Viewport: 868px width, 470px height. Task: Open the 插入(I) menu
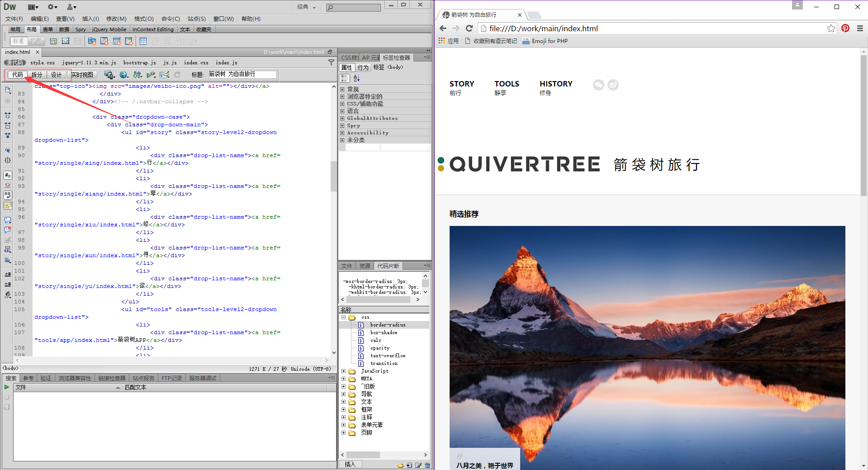[90, 19]
